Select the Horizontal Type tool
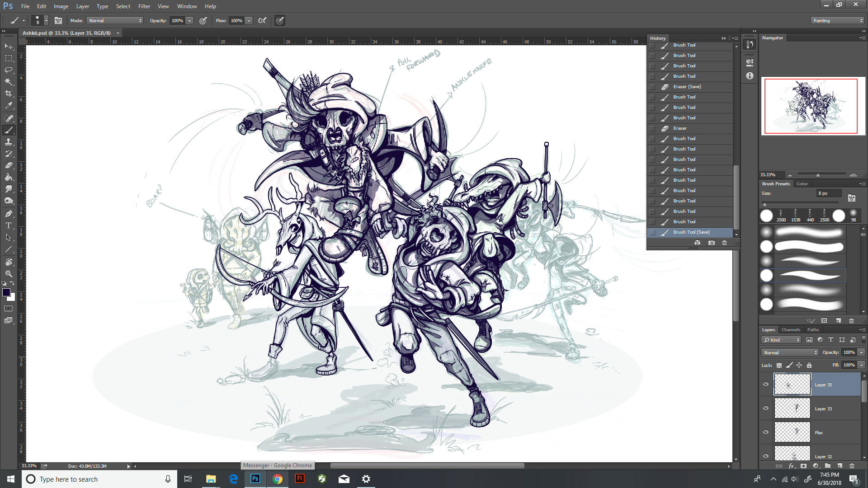The width and height of the screenshot is (868, 488). pyautogui.click(x=9, y=225)
